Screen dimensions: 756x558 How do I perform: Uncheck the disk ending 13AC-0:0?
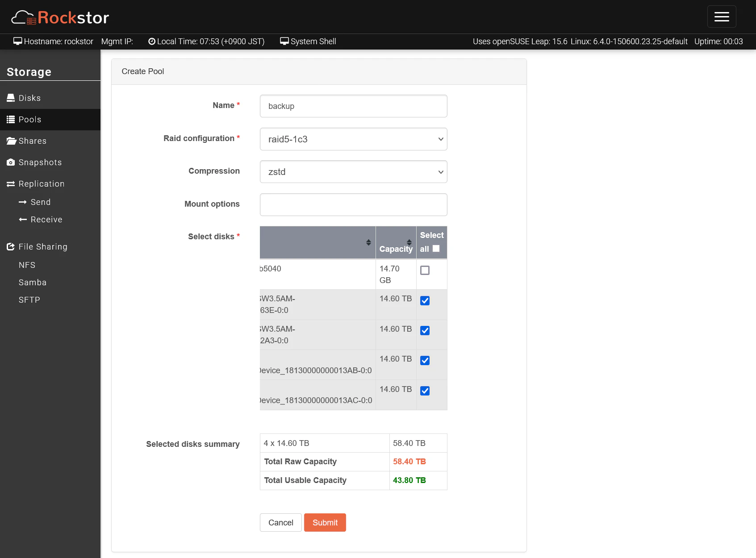(x=425, y=391)
